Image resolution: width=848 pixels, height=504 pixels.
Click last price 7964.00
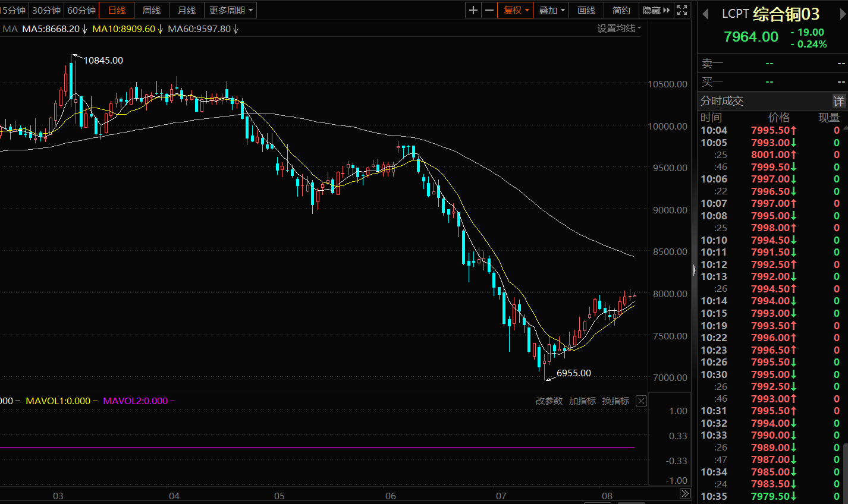(x=750, y=37)
